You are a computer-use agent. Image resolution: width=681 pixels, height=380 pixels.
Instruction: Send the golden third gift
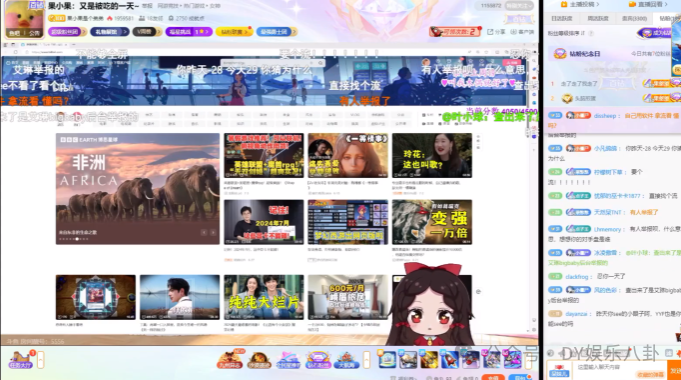[x=429, y=360]
